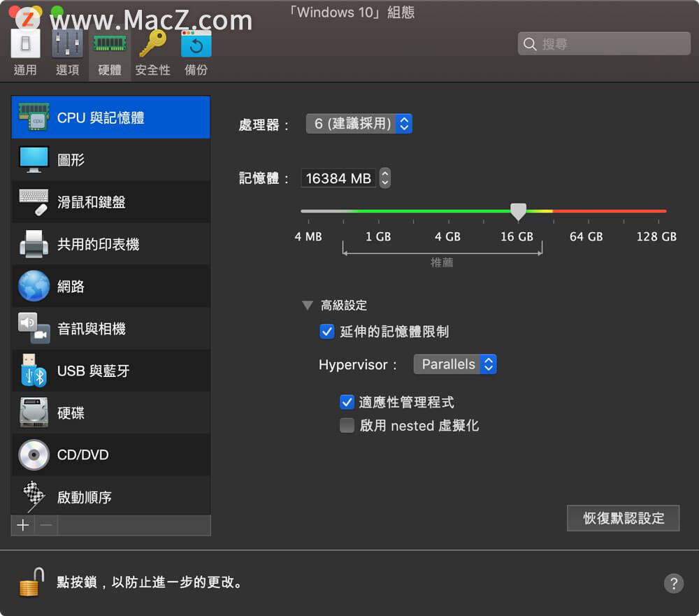Toggle 延伸的記憶體限制 checkbox
The image size is (699, 616).
(326, 331)
